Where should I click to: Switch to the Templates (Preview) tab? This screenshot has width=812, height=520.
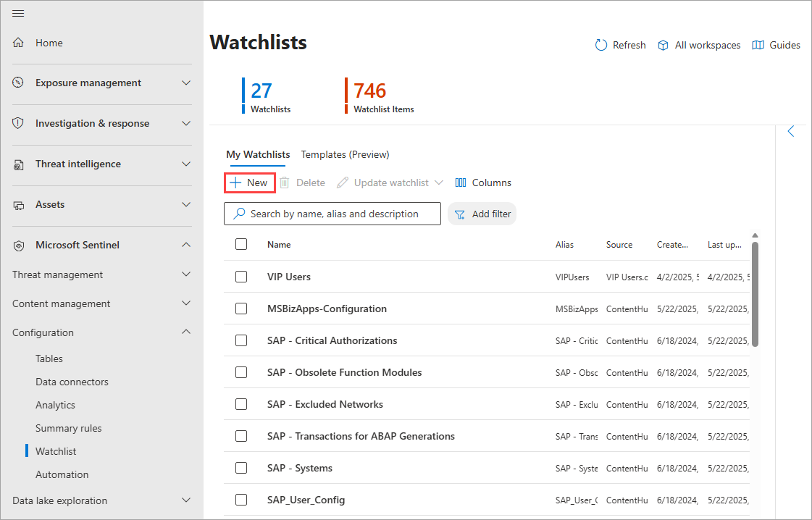point(345,154)
